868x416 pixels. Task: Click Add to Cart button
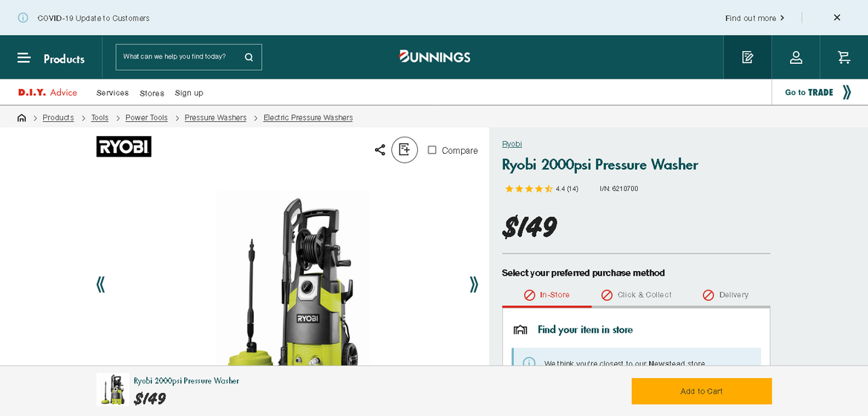click(702, 391)
